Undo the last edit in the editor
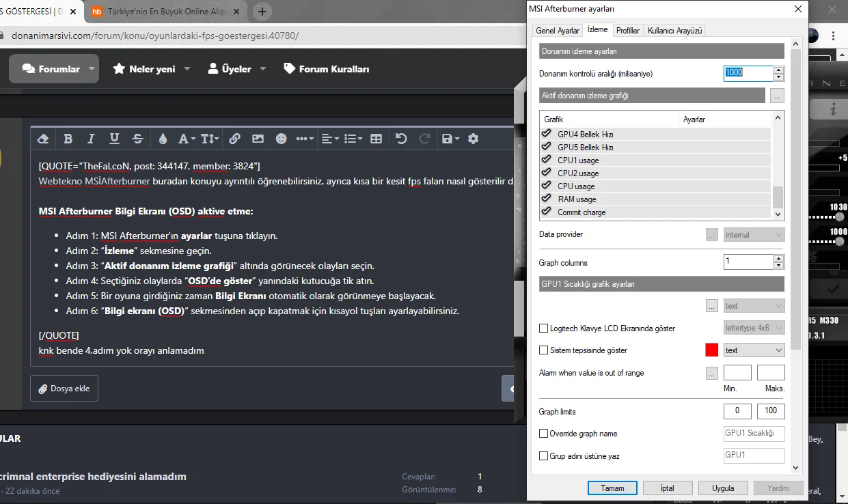This screenshot has height=504, width=848. pos(401,139)
